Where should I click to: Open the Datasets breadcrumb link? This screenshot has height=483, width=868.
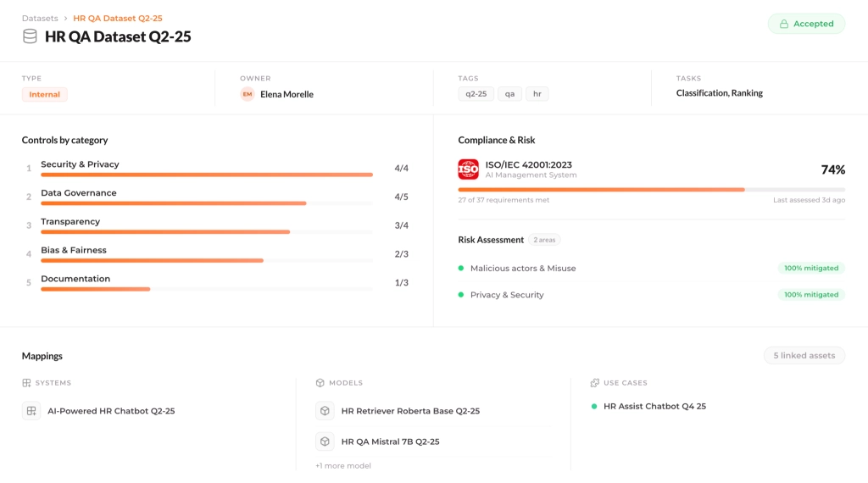tap(40, 18)
